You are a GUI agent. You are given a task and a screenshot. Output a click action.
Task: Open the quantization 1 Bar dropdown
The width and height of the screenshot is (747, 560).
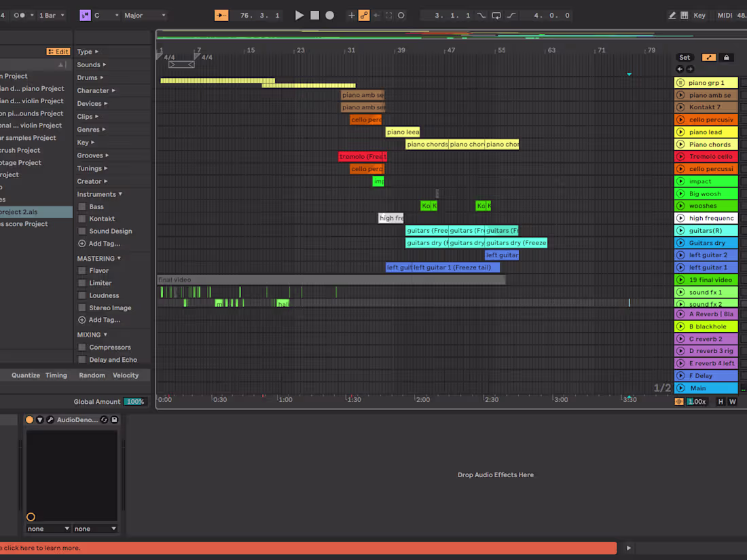tap(52, 15)
